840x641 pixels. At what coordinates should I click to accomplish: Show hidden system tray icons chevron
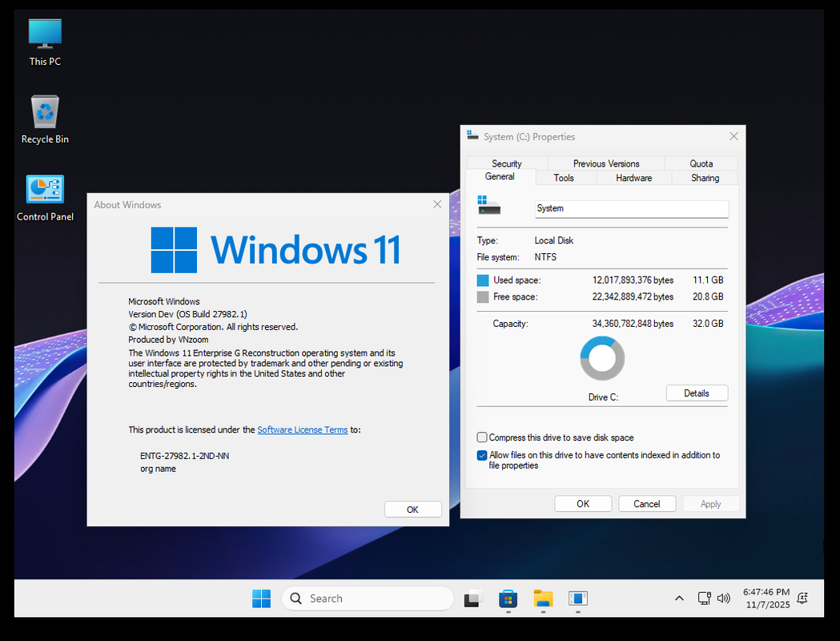click(679, 598)
